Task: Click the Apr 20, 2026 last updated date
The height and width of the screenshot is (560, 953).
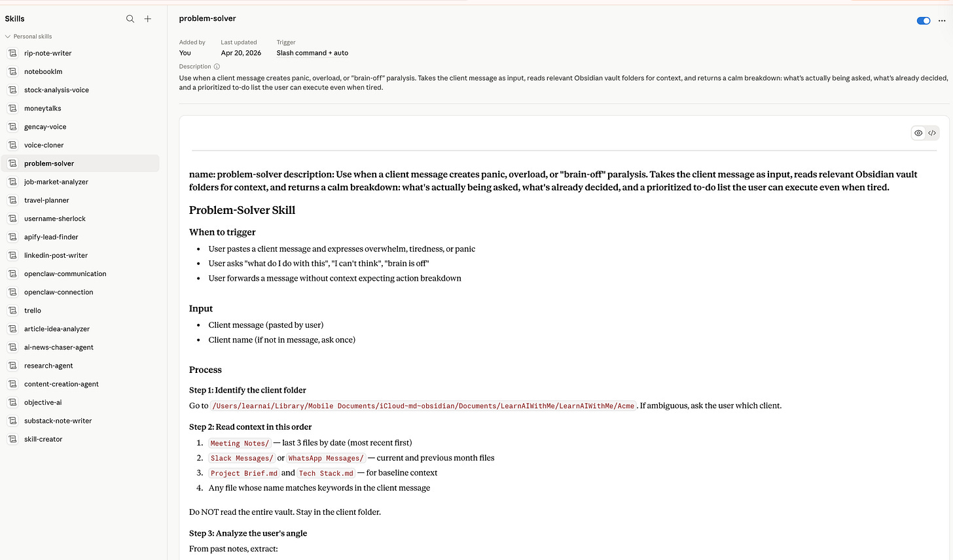Action: pos(241,53)
